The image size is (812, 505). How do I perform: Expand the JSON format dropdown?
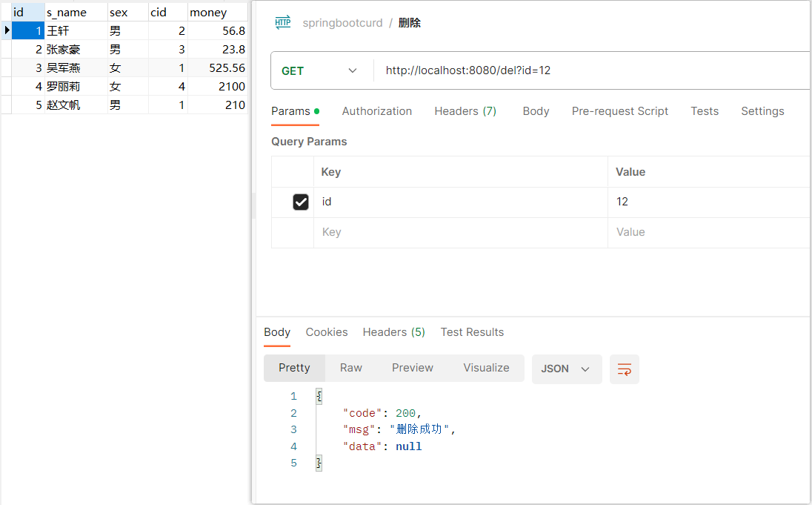[566, 369]
